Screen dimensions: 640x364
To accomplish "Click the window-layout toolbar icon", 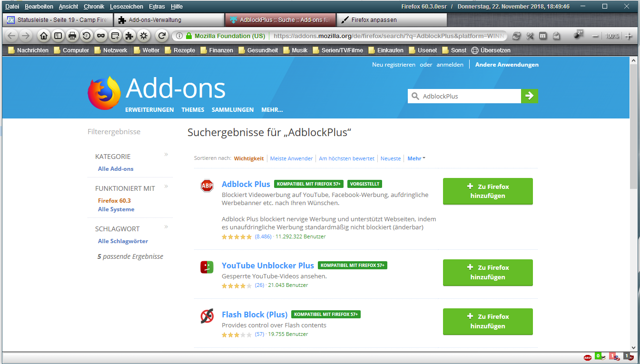I will click(543, 36).
